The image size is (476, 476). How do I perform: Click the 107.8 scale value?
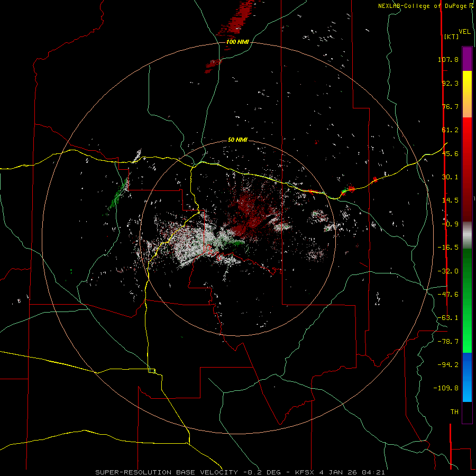coord(448,59)
